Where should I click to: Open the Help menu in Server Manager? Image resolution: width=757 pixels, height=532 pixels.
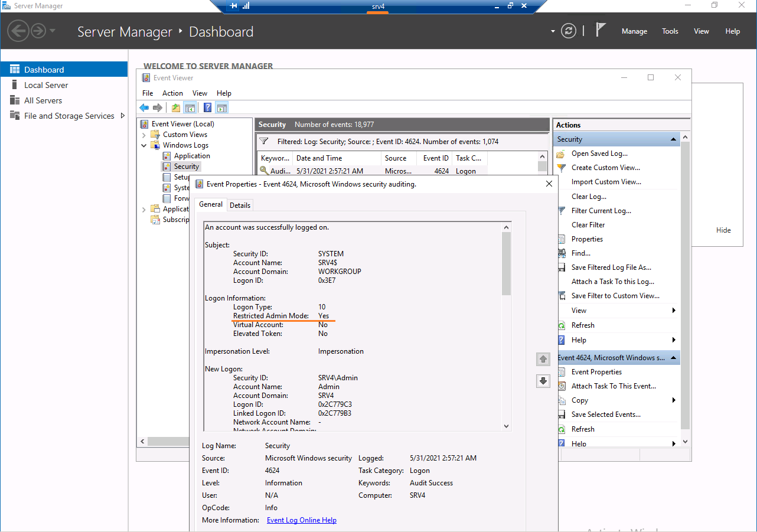coord(732,31)
